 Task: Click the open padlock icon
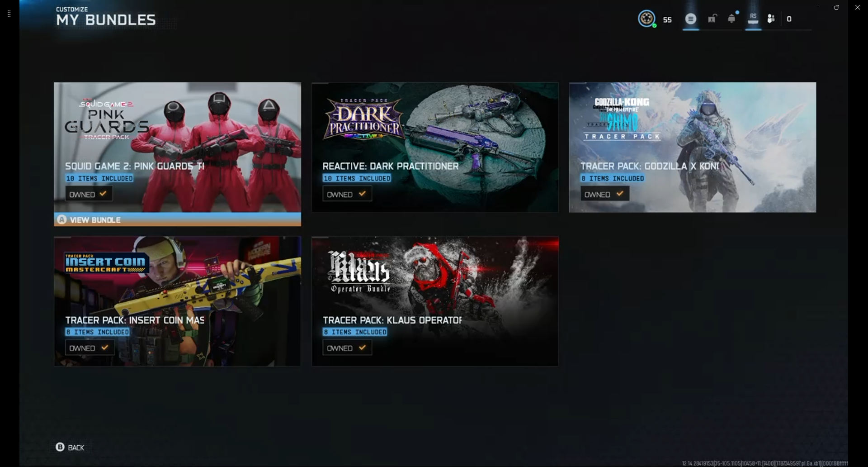(712, 19)
